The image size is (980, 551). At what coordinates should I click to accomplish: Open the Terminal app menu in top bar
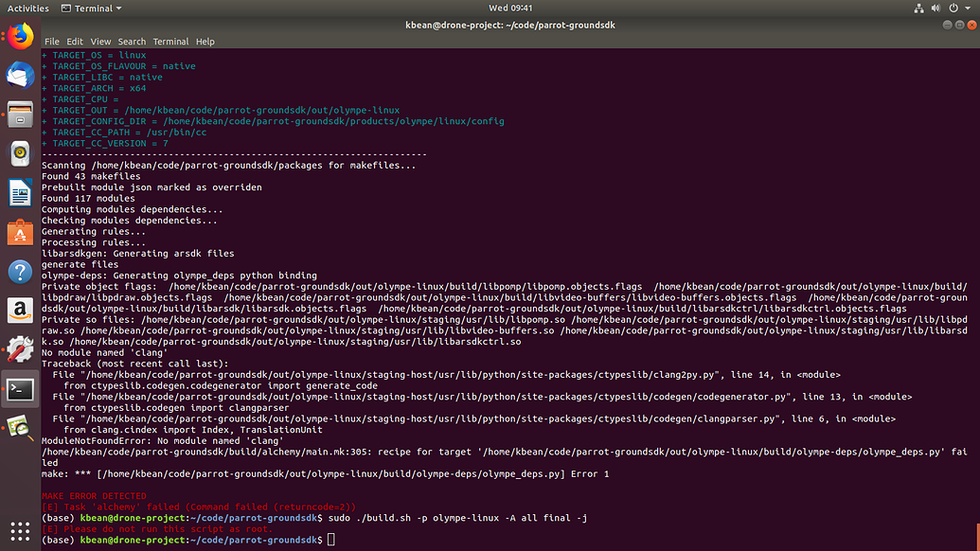tap(92, 8)
